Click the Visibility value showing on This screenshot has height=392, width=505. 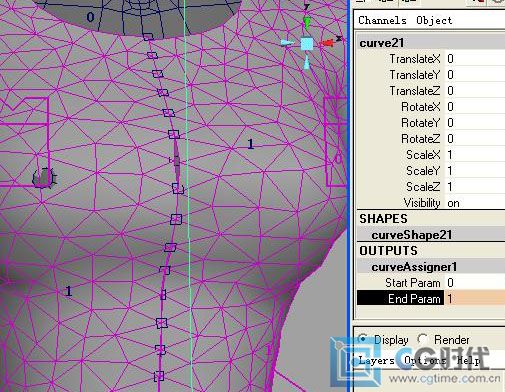tap(475, 203)
